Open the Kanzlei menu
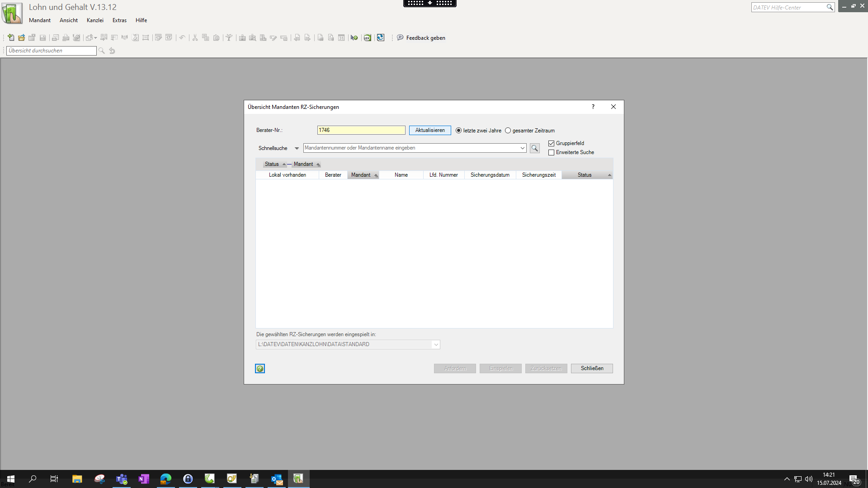The image size is (868, 488). [x=95, y=20]
